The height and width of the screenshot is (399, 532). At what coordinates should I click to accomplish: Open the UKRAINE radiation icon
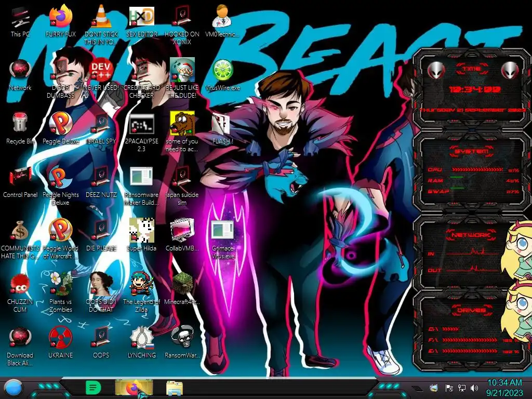[x=60, y=343]
